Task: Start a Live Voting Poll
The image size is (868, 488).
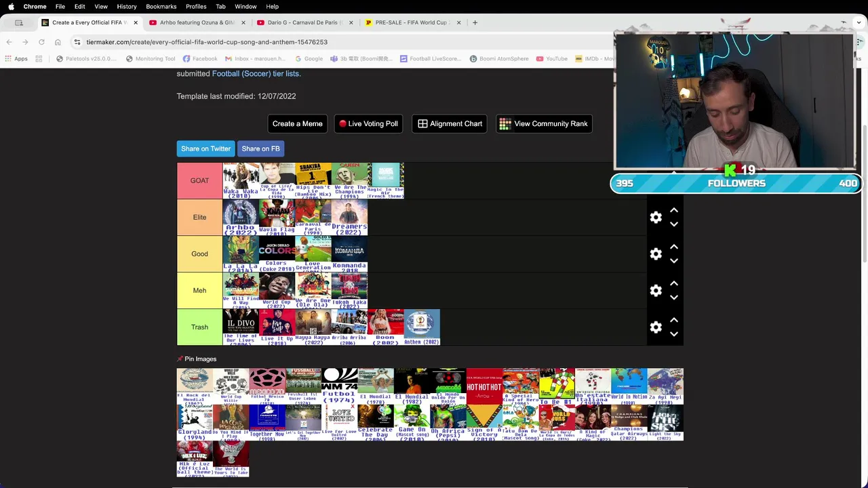Action: coord(368,123)
